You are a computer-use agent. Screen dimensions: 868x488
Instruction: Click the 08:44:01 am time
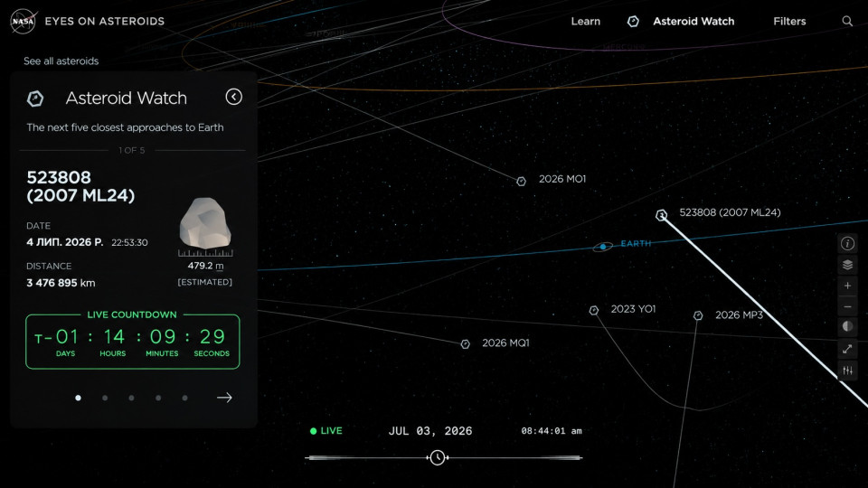[x=552, y=430]
